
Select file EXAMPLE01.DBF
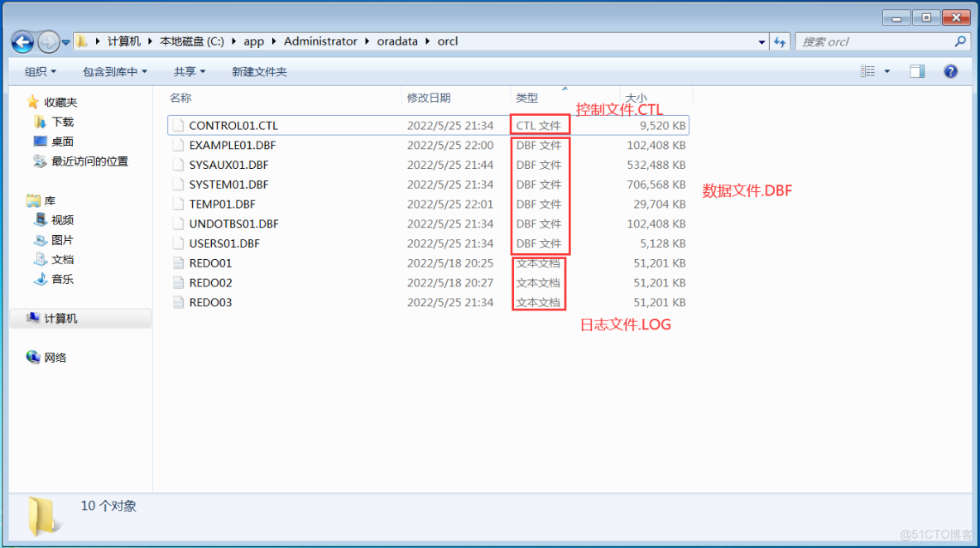[428, 145]
